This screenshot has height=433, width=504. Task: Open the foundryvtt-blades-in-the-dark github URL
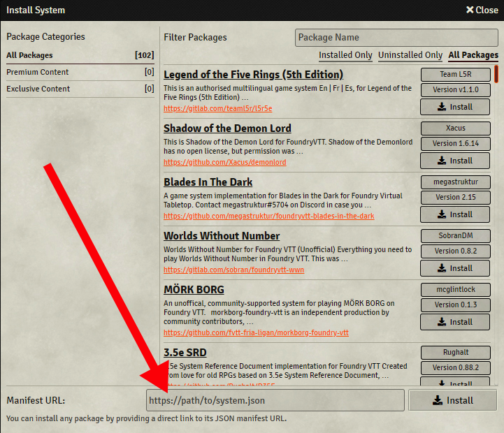(x=268, y=216)
